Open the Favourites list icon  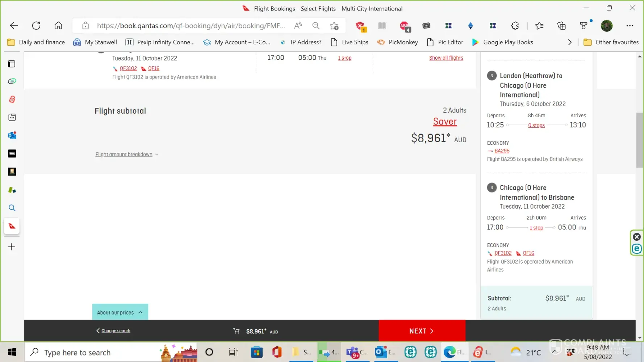coord(539,26)
